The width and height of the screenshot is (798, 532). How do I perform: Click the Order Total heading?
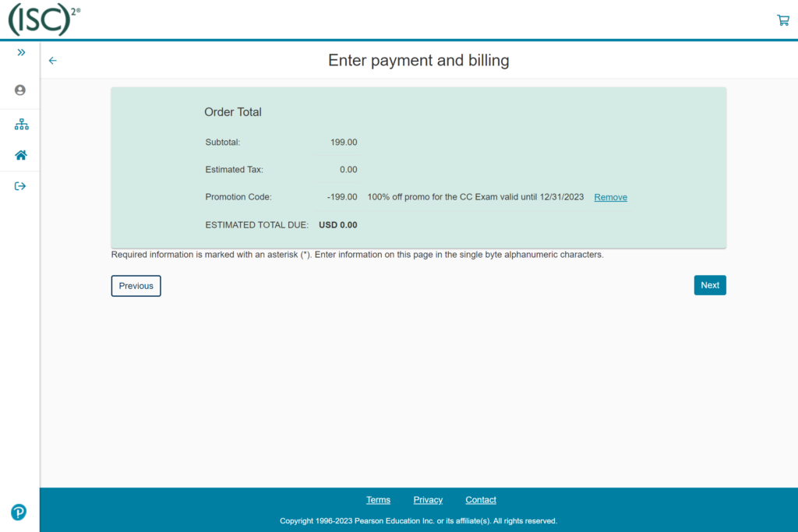[x=233, y=112]
